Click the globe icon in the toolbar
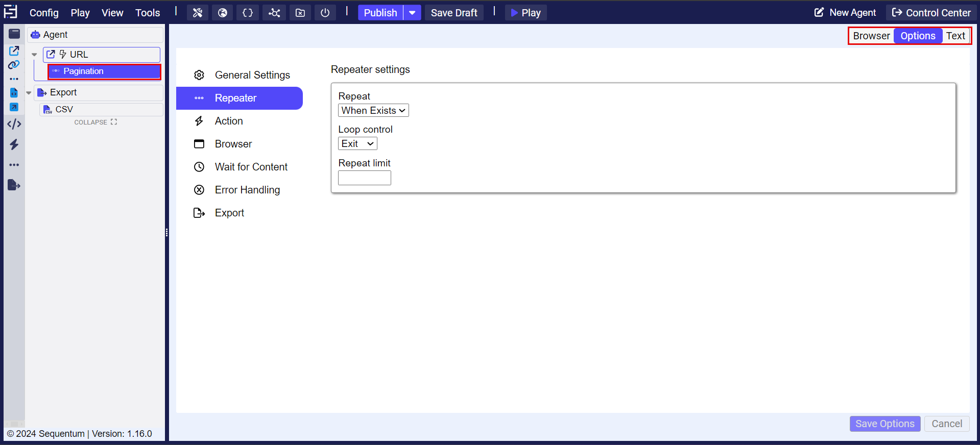The height and width of the screenshot is (445, 980). (x=223, y=13)
